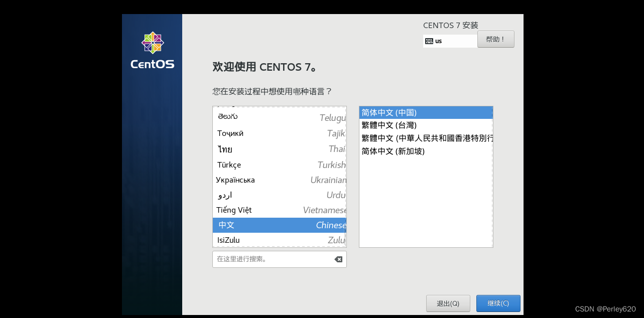This screenshot has height=318, width=644.
Task: Select Українська Ukrainian language row
Action: click(x=279, y=180)
